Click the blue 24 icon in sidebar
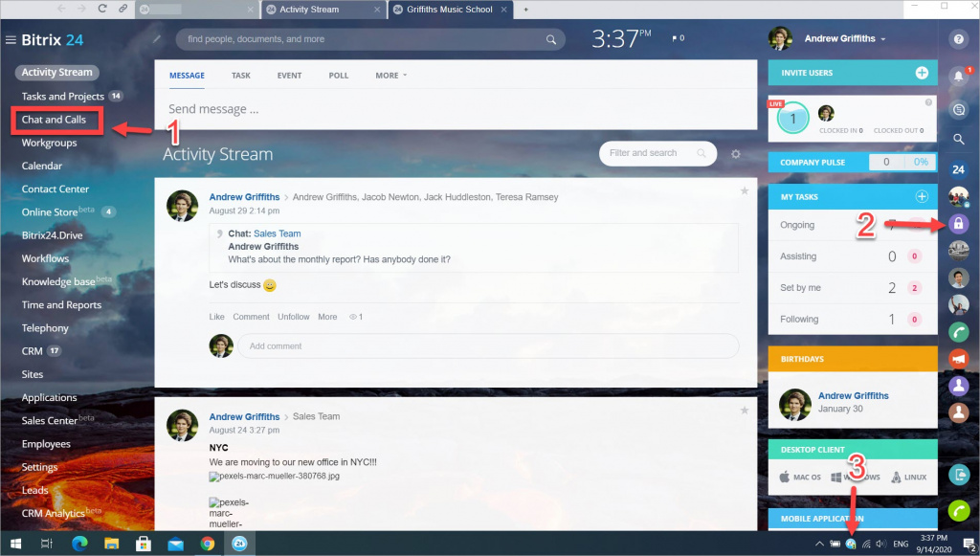The height and width of the screenshot is (556, 980). [x=958, y=169]
